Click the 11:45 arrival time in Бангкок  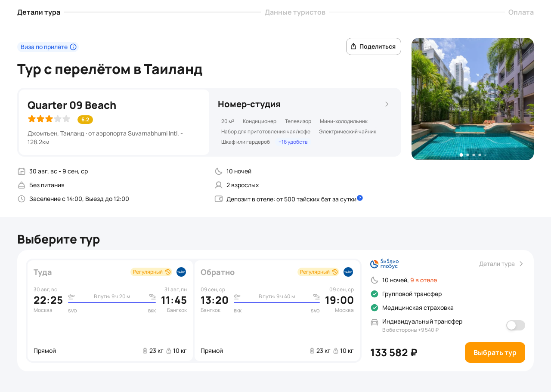pyautogui.click(x=174, y=300)
